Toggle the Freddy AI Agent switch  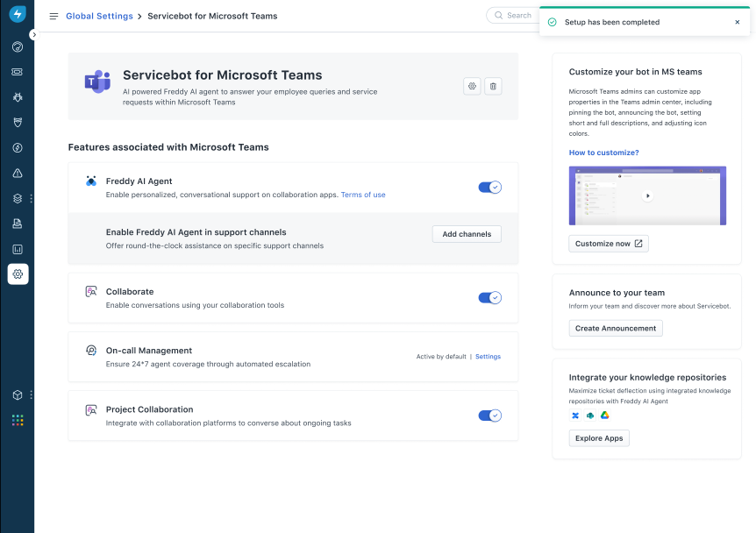click(x=490, y=188)
